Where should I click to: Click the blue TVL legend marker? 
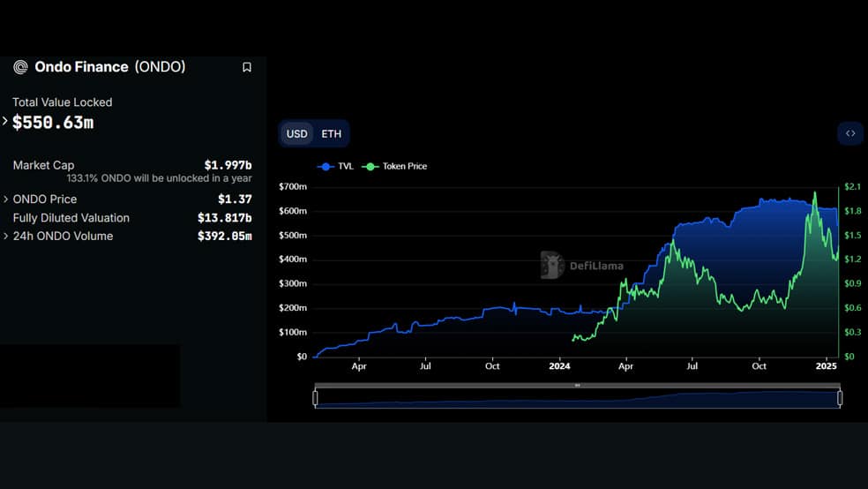point(325,166)
